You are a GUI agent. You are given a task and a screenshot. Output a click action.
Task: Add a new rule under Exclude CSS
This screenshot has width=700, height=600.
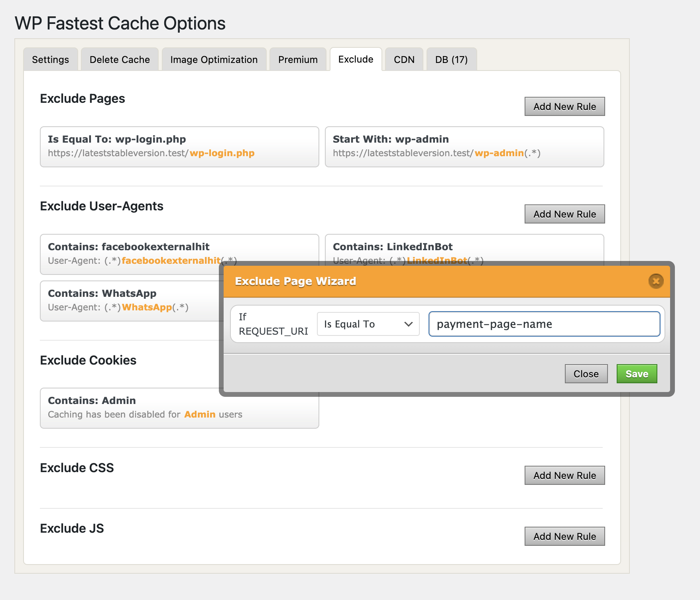[x=564, y=475]
